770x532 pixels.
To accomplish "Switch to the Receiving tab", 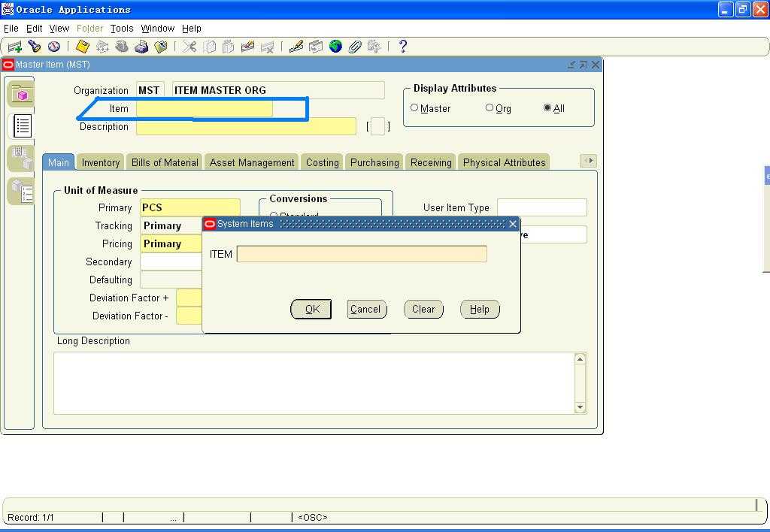I will point(431,162).
